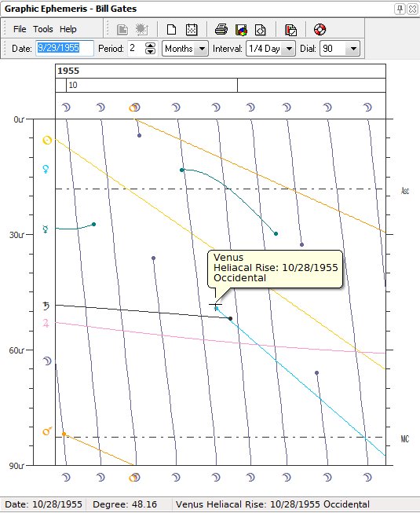
Task: Expand the Dial 90 dropdown
Action: pyautogui.click(x=353, y=49)
